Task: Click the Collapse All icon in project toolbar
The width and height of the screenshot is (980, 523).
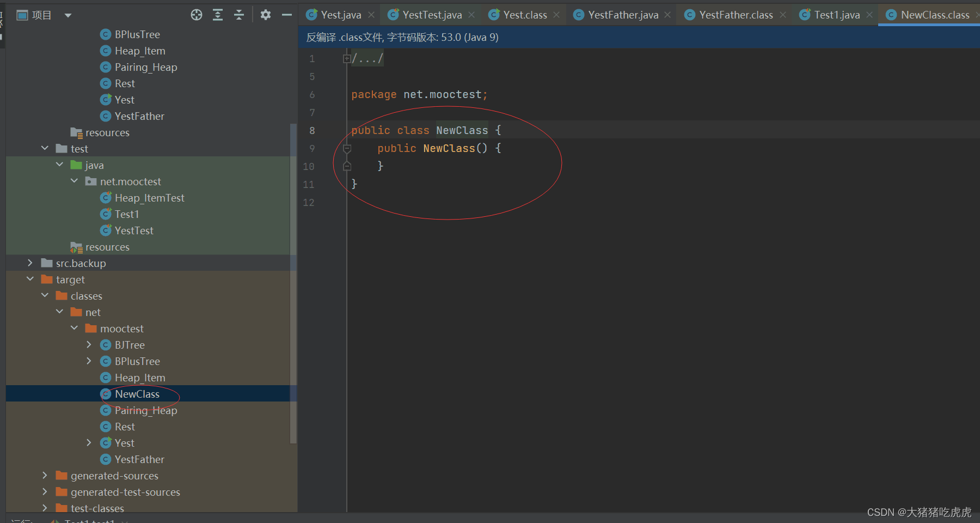Action: tap(239, 15)
